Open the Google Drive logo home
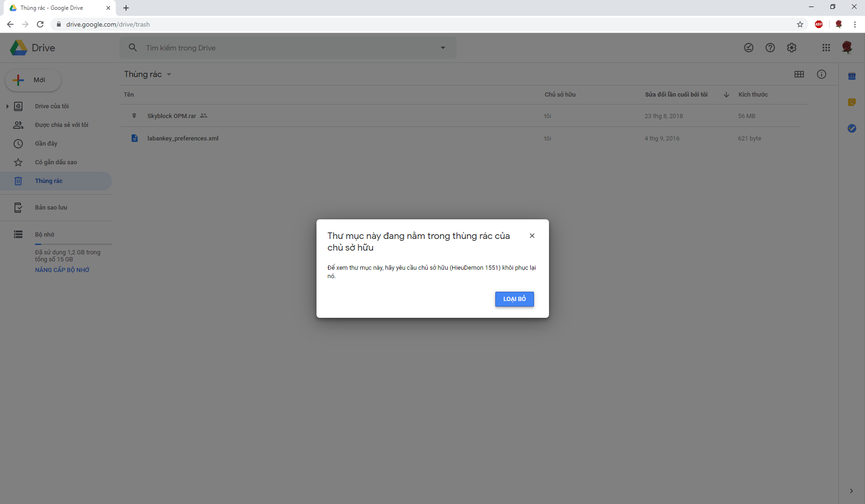Viewport: 865px width, 504px height. tap(33, 48)
